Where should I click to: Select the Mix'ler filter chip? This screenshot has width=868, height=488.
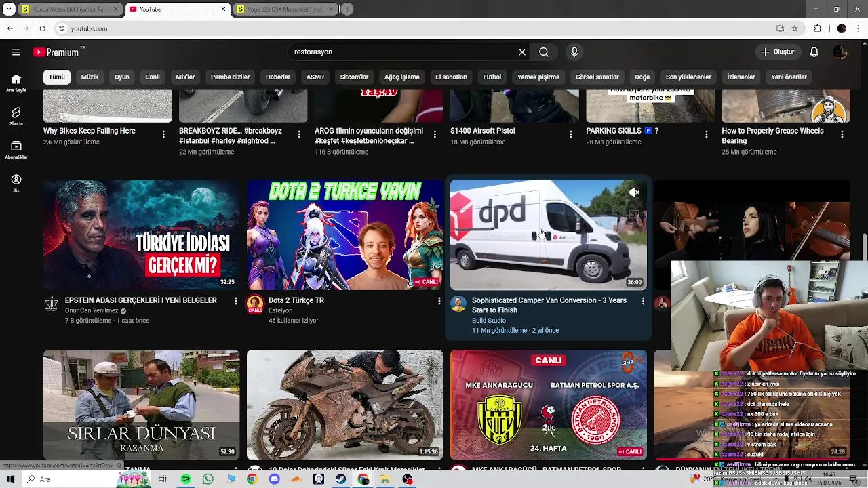[x=185, y=77]
